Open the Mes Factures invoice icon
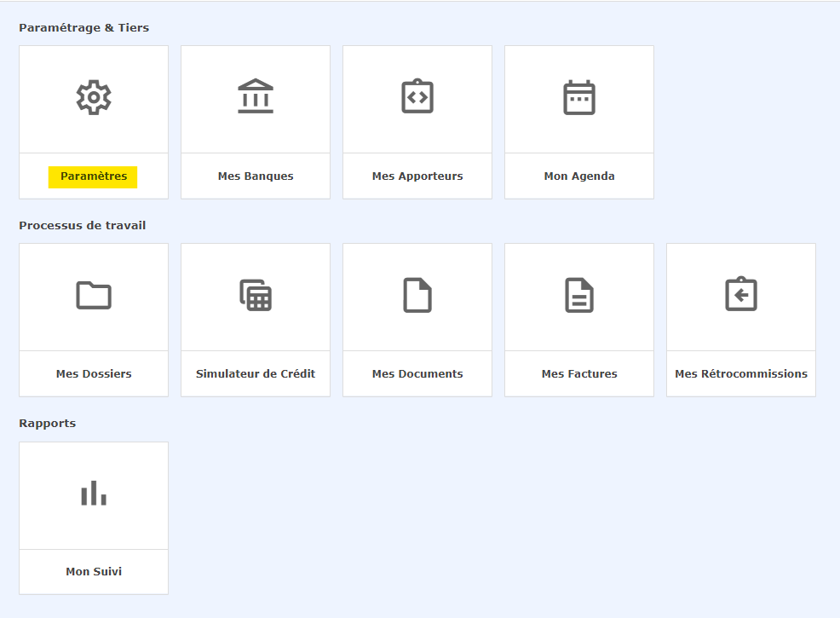The image size is (840, 618). coord(579,295)
